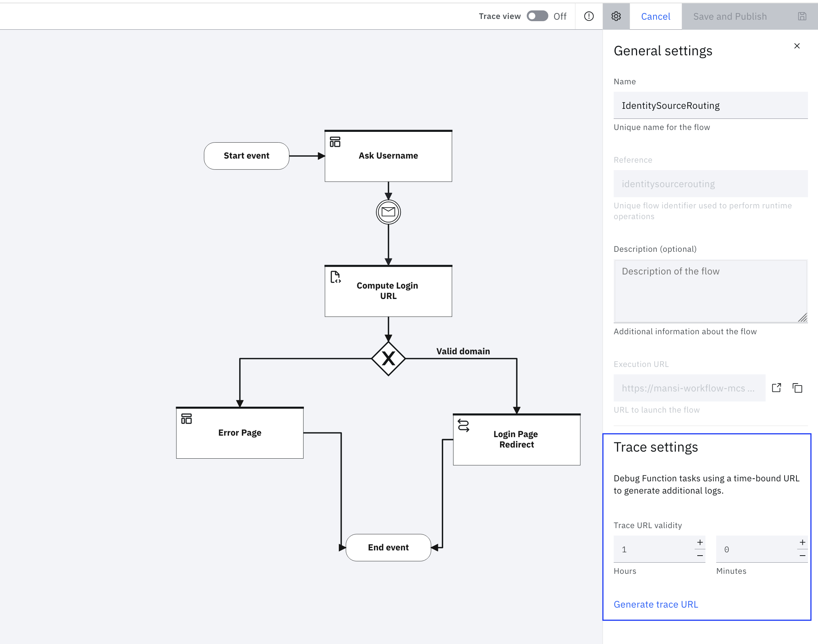Increase trace validity Minutes value
Screen dimensions: 818x644
pyautogui.click(x=802, y=543)
